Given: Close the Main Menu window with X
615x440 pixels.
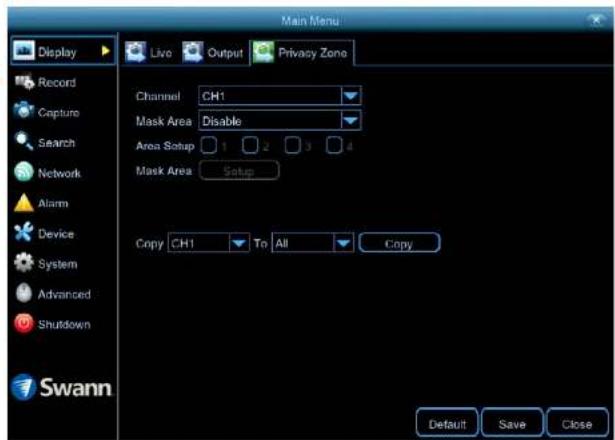Looking at the screenshot, I should tap(597, 20).
